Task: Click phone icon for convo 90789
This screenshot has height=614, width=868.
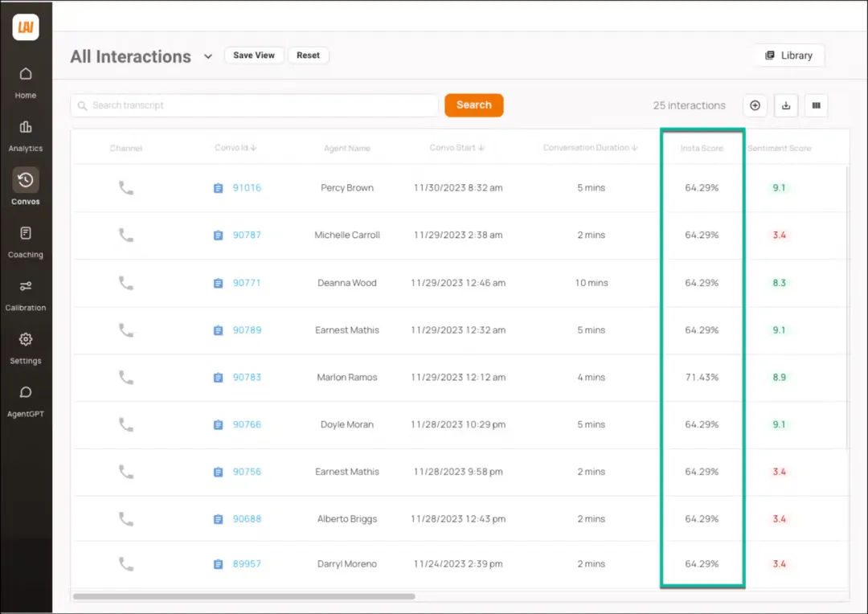Action: 126,330
